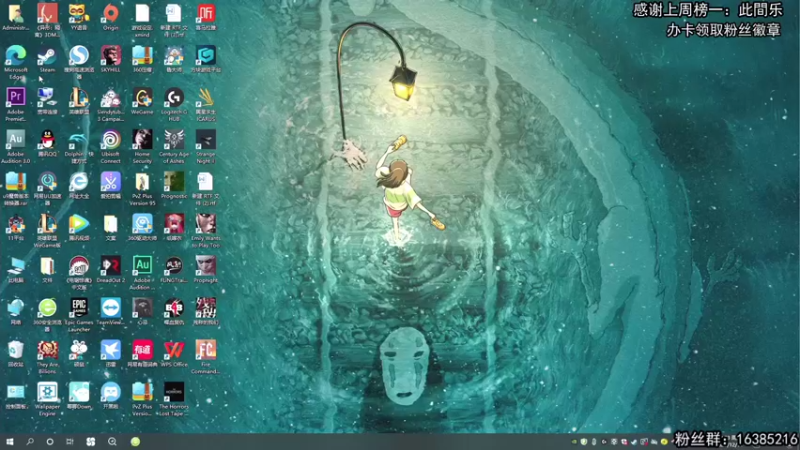800x450 pixels.
Task: Launch The Horrors Lost Tape icon
Action: coord(173,392)
